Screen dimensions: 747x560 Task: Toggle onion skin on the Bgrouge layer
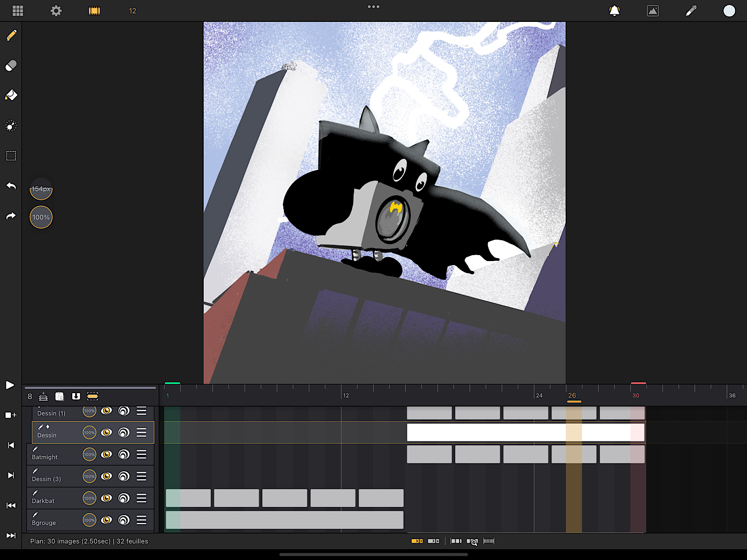[124, 520]
